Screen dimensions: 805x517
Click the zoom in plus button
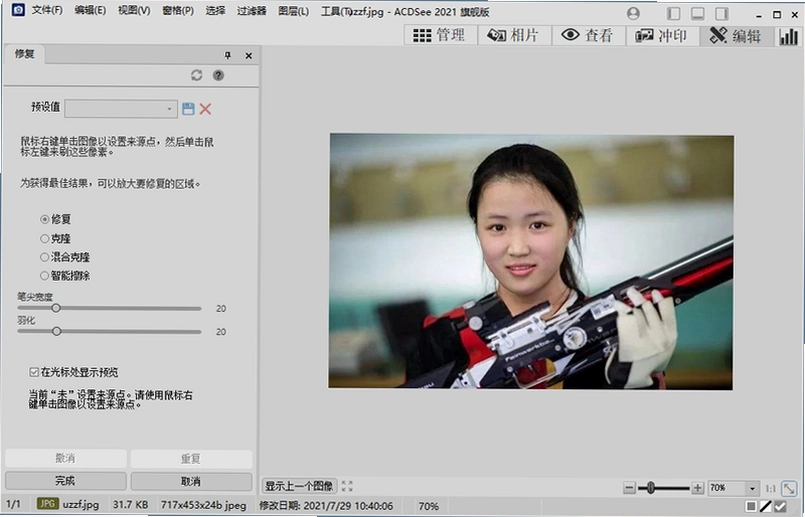point(697,488)
